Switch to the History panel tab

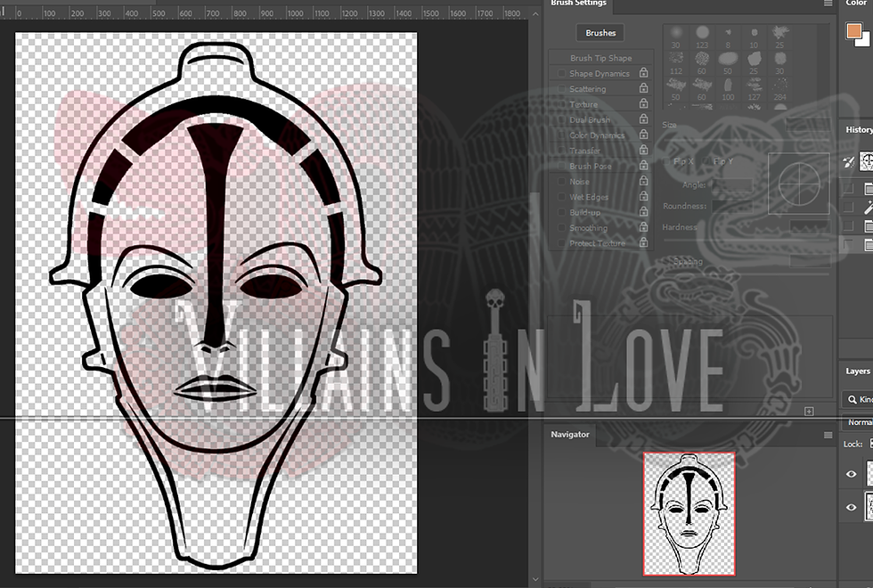pyautogui.click(x=858, y=129)
